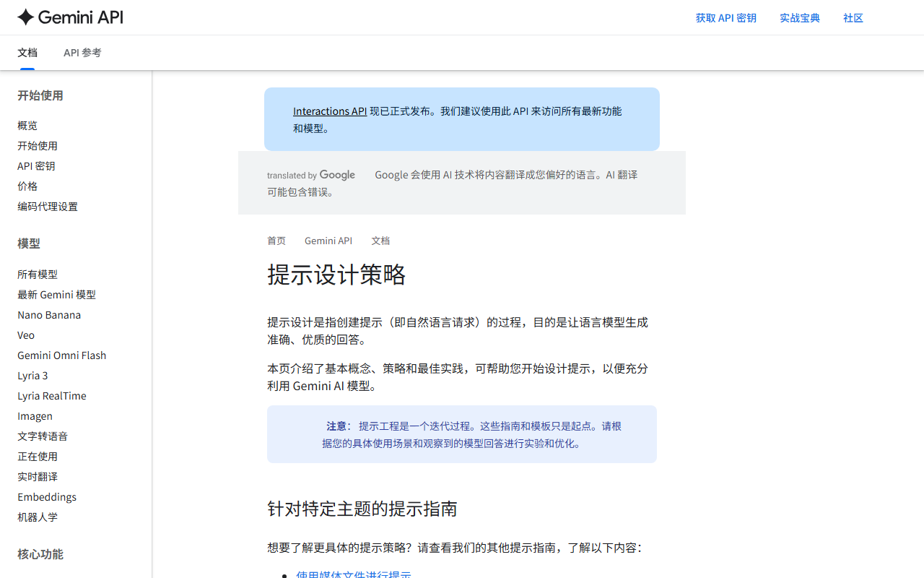This screenshot has height=578, width=924.
Task: Open 实战宝典 in top navigation
Action: pos(800,18)
